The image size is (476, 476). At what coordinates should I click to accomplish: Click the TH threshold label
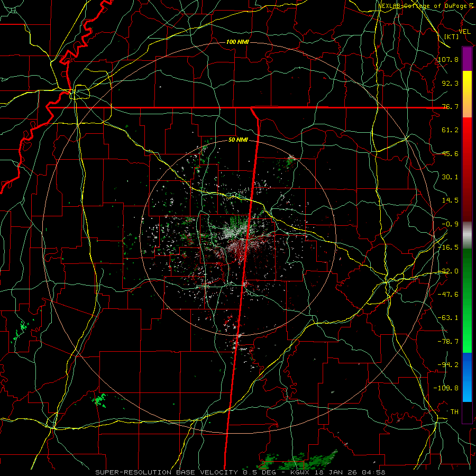click(454, 412)
